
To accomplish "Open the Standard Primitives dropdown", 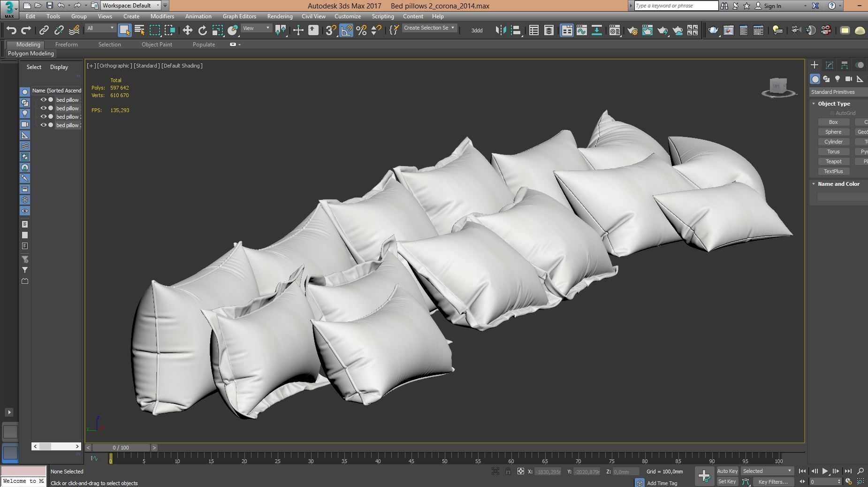I will click(x=838, y=92).
